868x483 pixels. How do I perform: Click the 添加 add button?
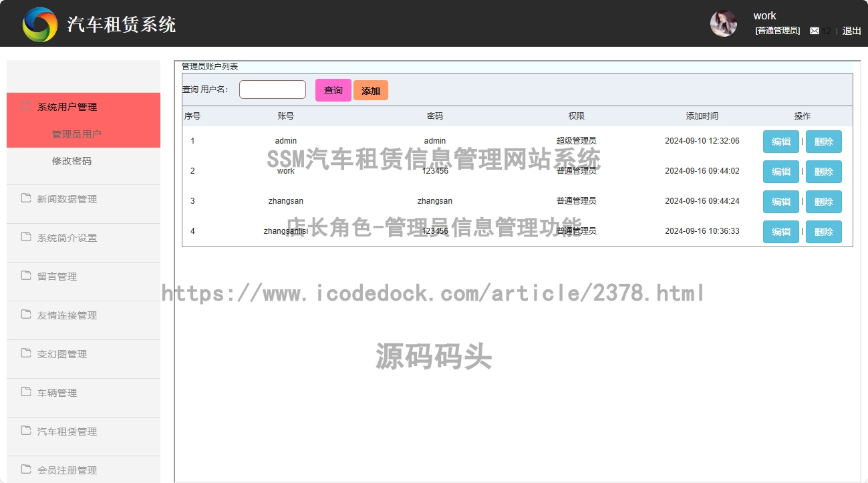(x=371, y=90)
